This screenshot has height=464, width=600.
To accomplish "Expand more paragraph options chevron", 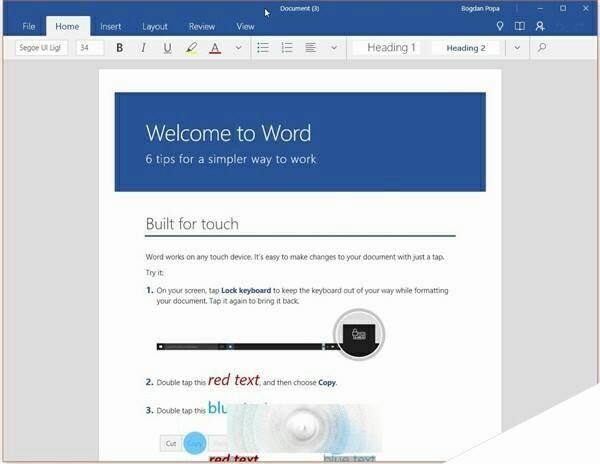I will (334, 47).
